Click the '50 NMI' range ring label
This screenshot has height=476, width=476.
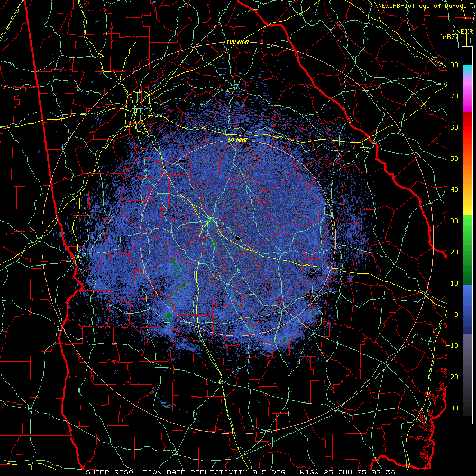[x=237, y=140]
